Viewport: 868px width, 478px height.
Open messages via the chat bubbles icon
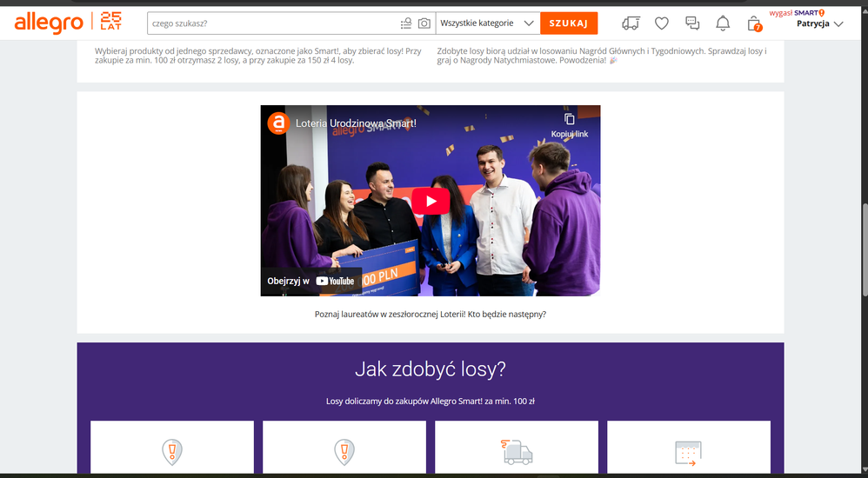click(x=692, y=23)
